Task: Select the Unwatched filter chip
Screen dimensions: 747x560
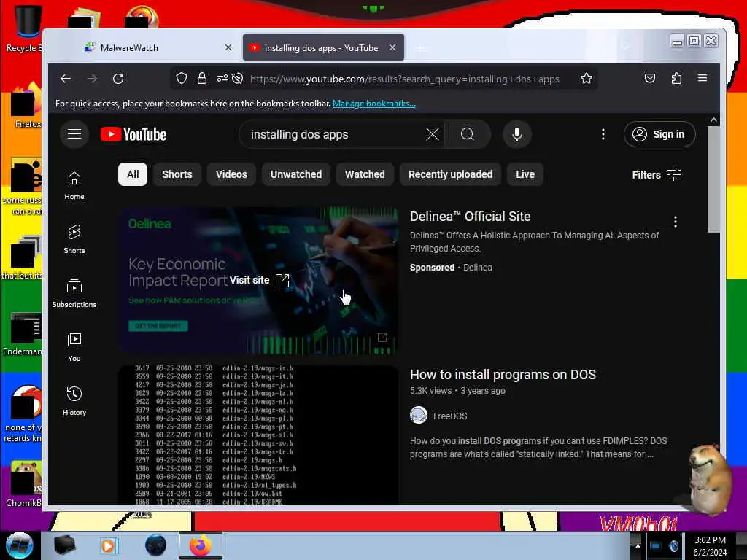Action: [x=296, y=174]
